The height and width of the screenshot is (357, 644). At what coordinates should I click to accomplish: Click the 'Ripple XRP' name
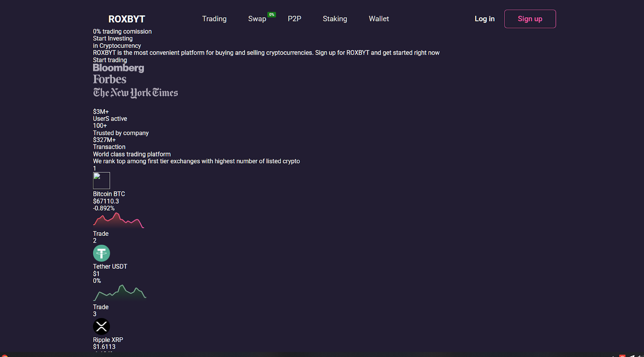[x=108, y=340]
